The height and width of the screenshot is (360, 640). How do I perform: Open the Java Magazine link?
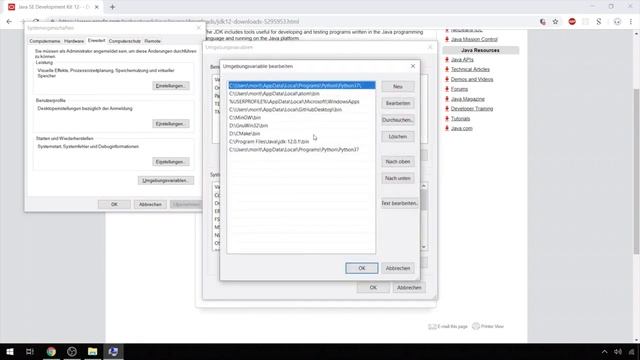pos(467,99)
